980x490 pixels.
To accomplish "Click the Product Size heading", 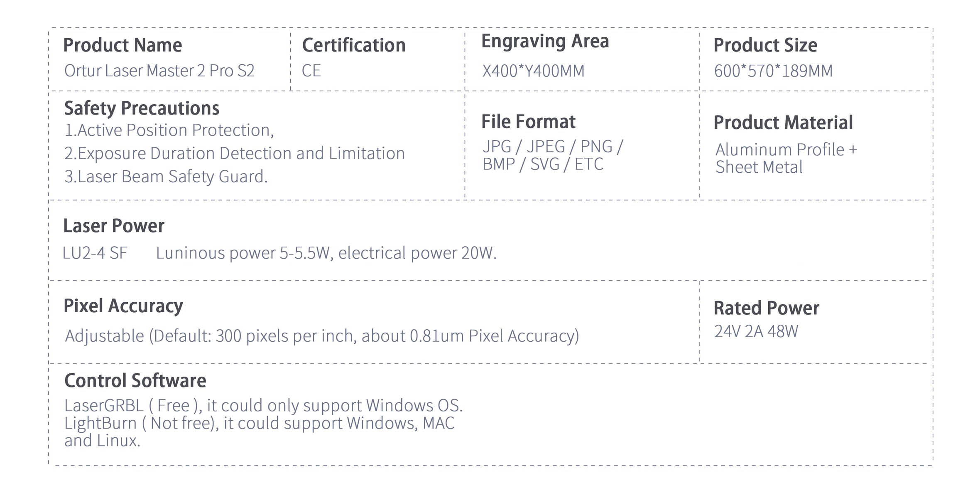I will (765, 45).
